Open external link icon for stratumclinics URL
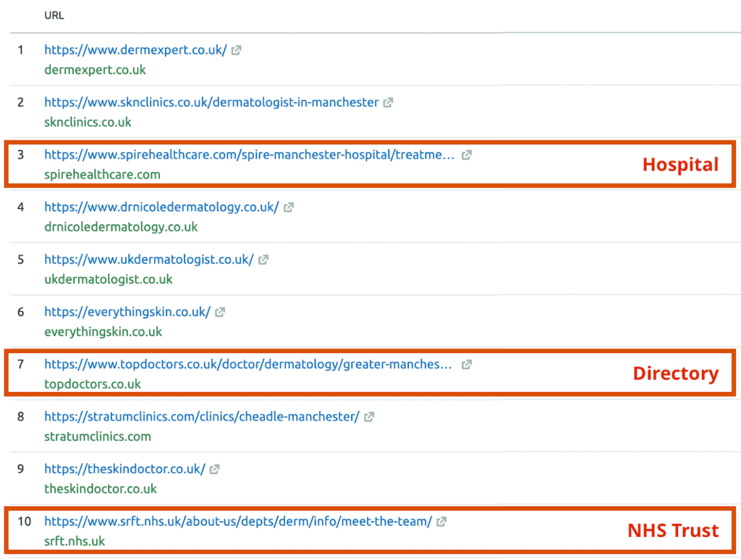This screenshot has width=741, height=560. click(x=369, y=417)
